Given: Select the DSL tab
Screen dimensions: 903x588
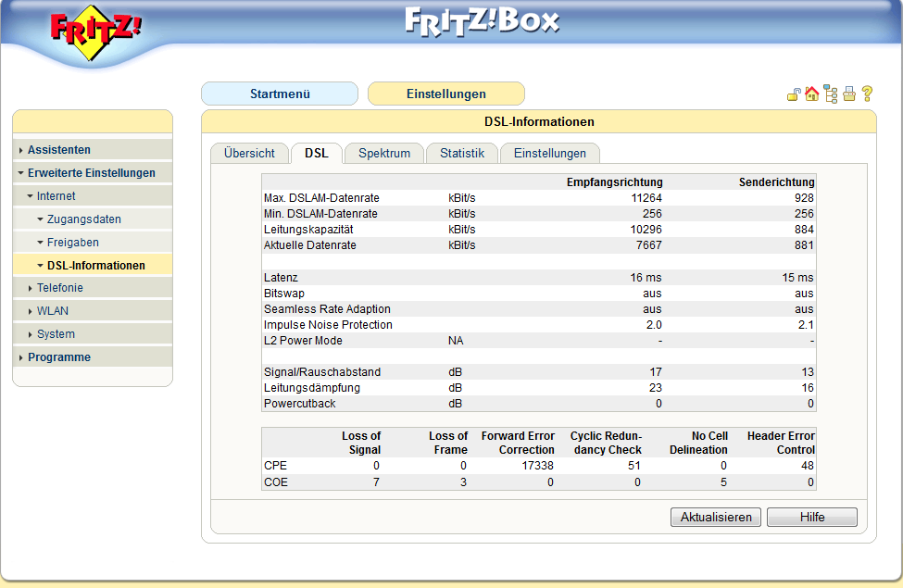Looking at the screenshot, I should tap(317, 153).
